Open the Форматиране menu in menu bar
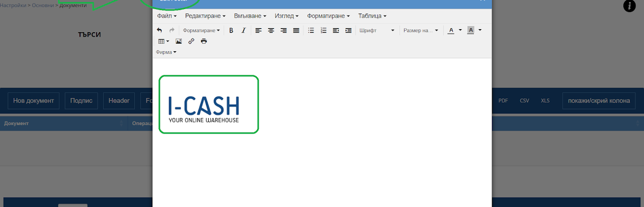 (329, 16)
